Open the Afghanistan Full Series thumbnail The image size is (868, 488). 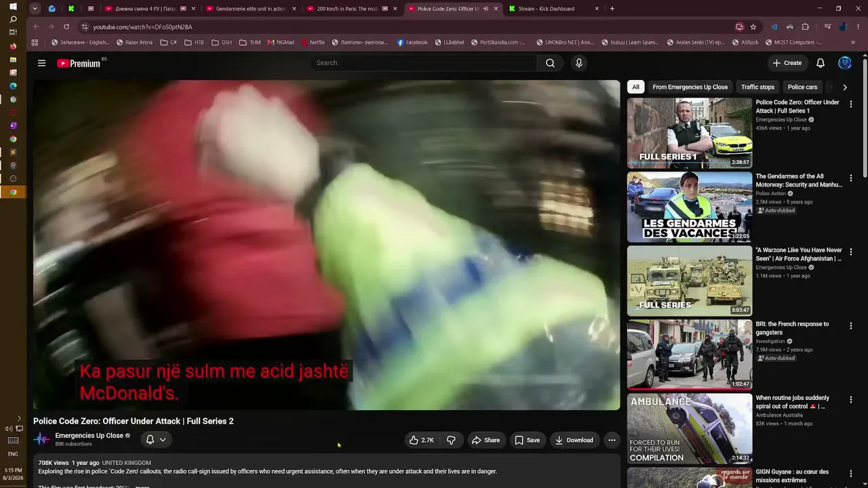689,281
